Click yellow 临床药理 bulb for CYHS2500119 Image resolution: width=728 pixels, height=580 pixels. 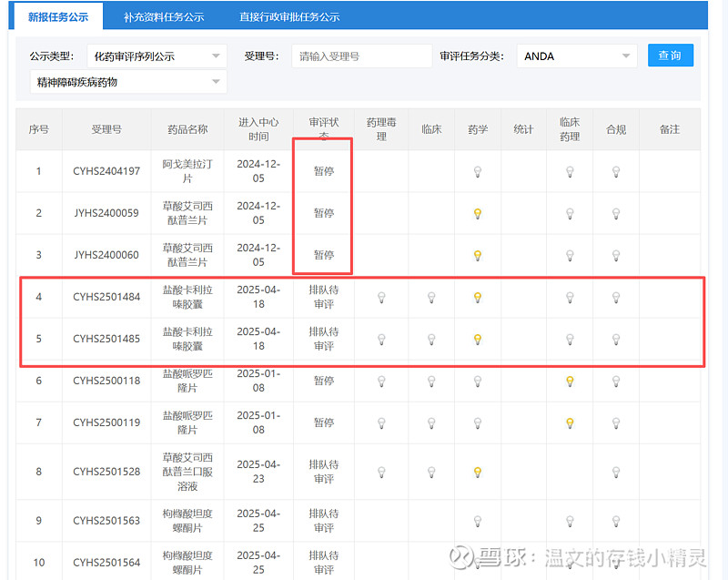tap(570, 422)
